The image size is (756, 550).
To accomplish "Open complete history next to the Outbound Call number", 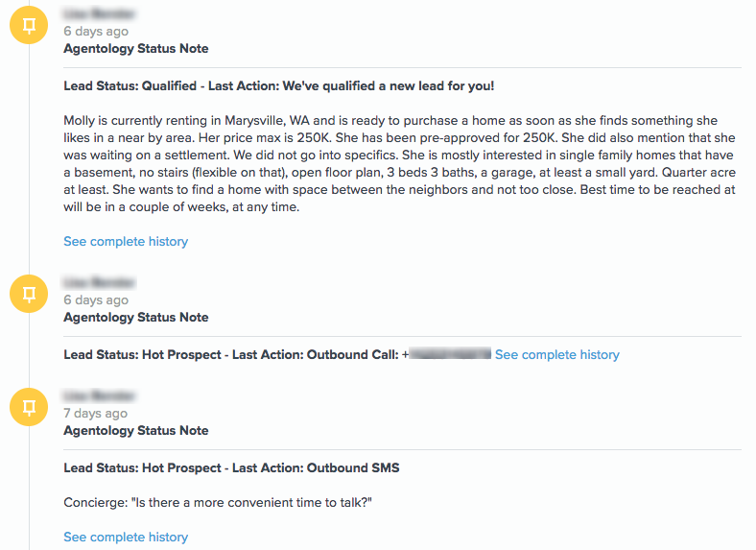I will click(x=556, y=355).
